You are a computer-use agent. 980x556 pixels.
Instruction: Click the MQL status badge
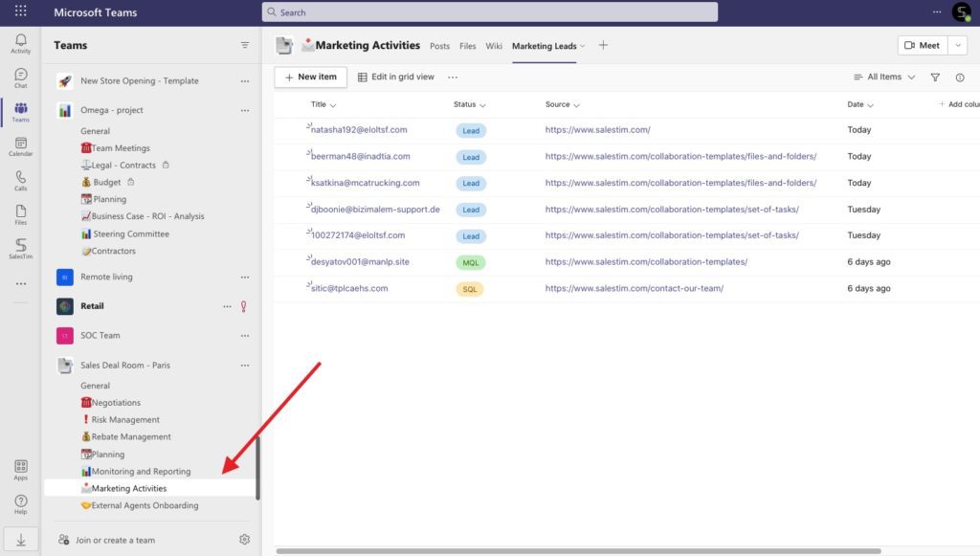point(470,263)
